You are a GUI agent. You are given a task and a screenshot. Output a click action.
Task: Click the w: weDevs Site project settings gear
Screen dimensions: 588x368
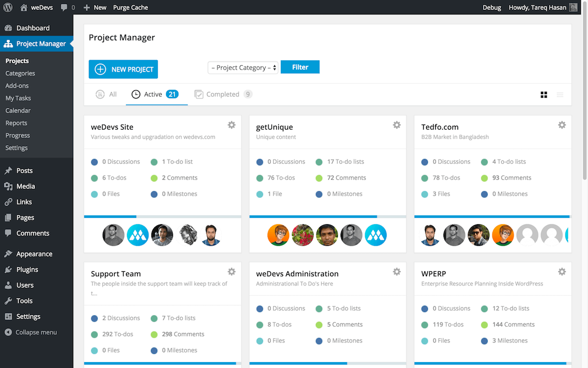pyautogui.click(x=231, y=125)
